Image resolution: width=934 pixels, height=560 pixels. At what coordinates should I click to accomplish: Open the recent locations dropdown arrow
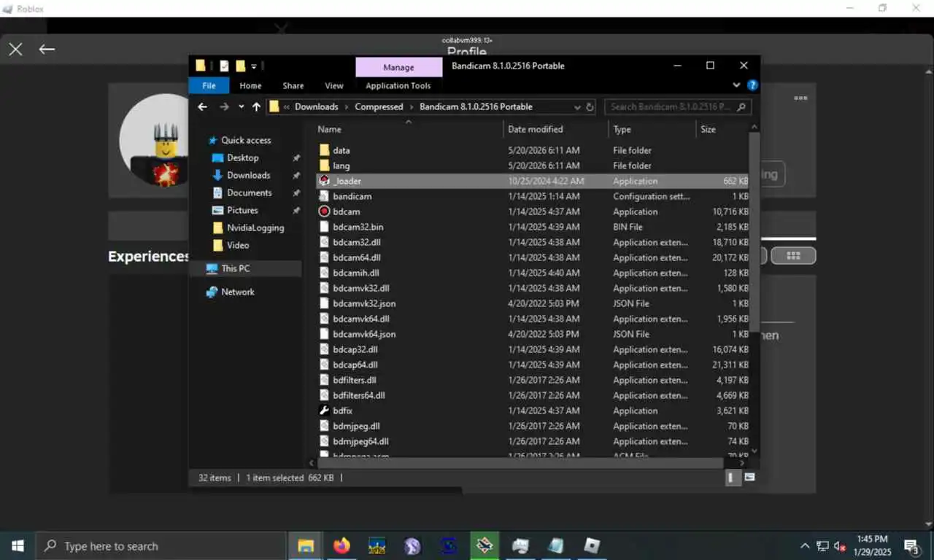point(242,107)
